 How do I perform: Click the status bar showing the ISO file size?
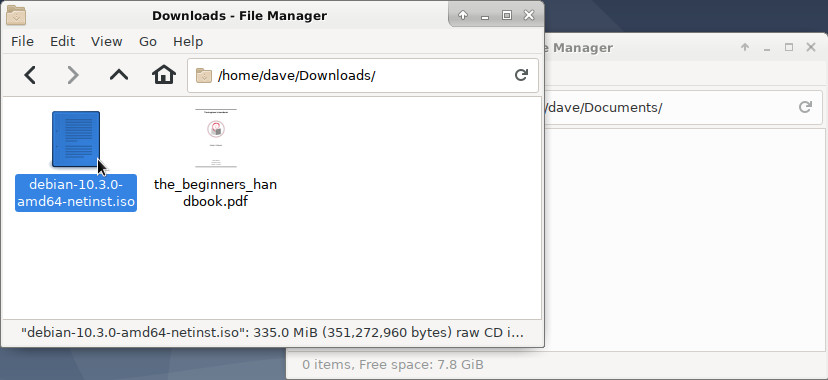click(x=272, y=333)
